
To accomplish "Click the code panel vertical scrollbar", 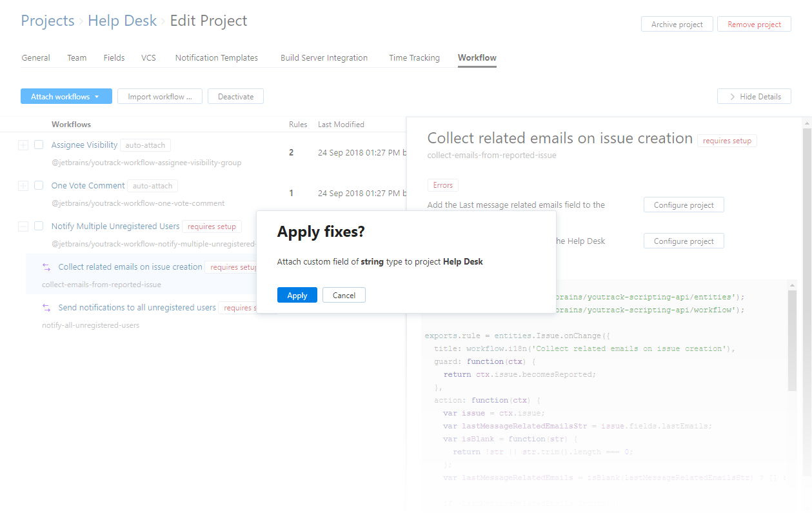I will [x=792, y=342].
